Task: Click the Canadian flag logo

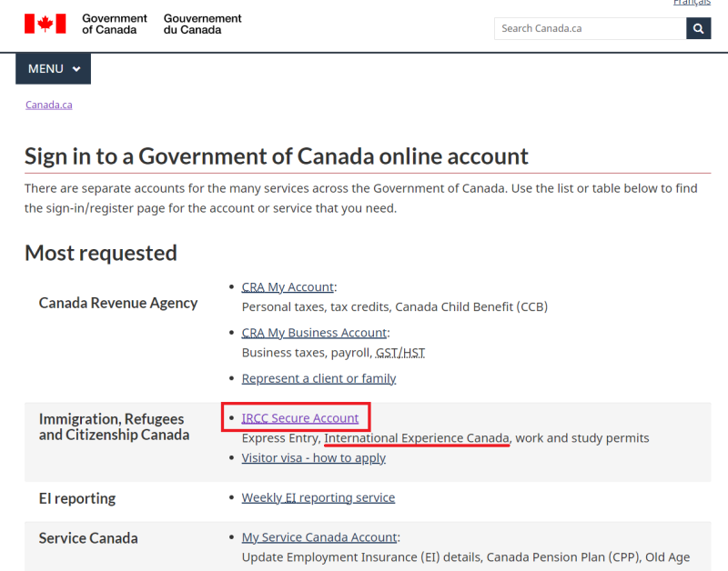Action: [45, 24]
